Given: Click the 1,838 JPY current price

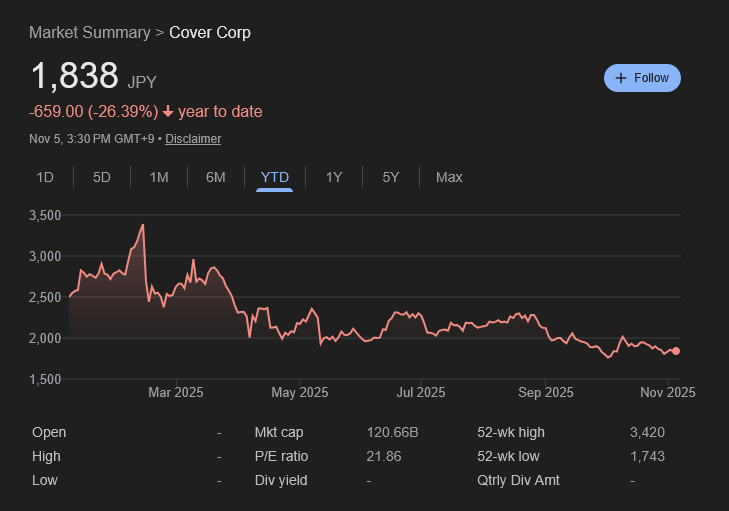Looking at the screenshot, I should pos(75,77).
